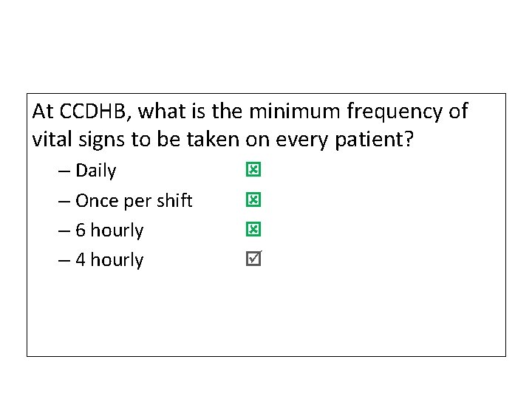The height and width of the screenshot is (399, 532).
Task: Pick the '4 hourly' answer text
Action: [x=109, y=260]
